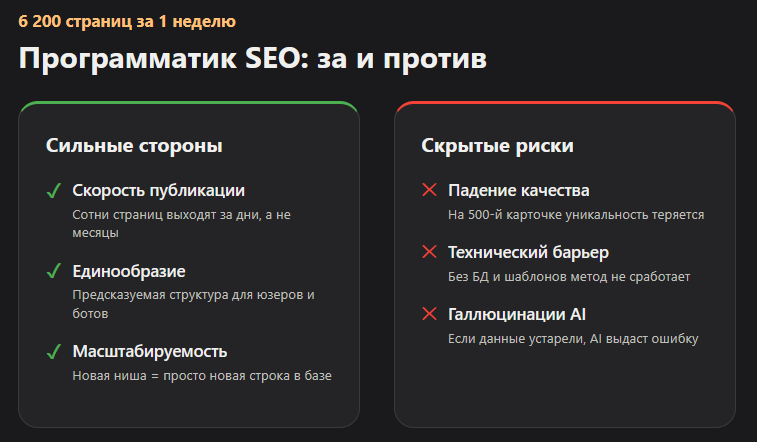Select the heading Программатик SEO: за и против
757x442 pixels.
pos(252,59)
